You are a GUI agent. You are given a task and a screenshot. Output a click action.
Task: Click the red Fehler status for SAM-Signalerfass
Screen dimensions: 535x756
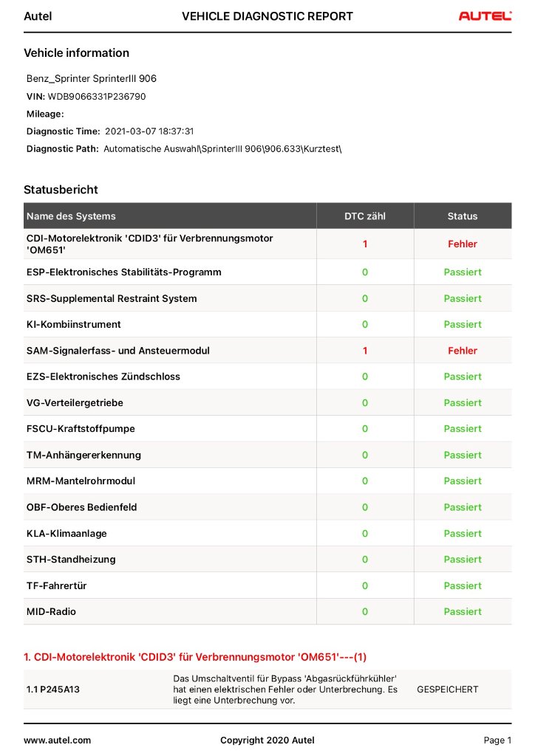click(463, 351)
